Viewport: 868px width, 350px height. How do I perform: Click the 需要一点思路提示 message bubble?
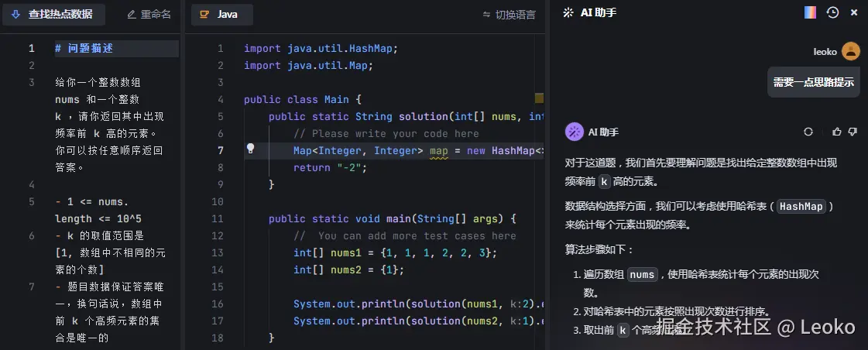[814, 83]
